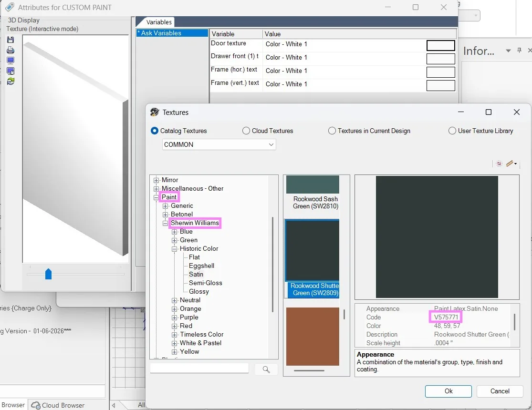Click the Color value 48, 59, 57
This screenshot has height=410, width=532.
coord(447,326)
